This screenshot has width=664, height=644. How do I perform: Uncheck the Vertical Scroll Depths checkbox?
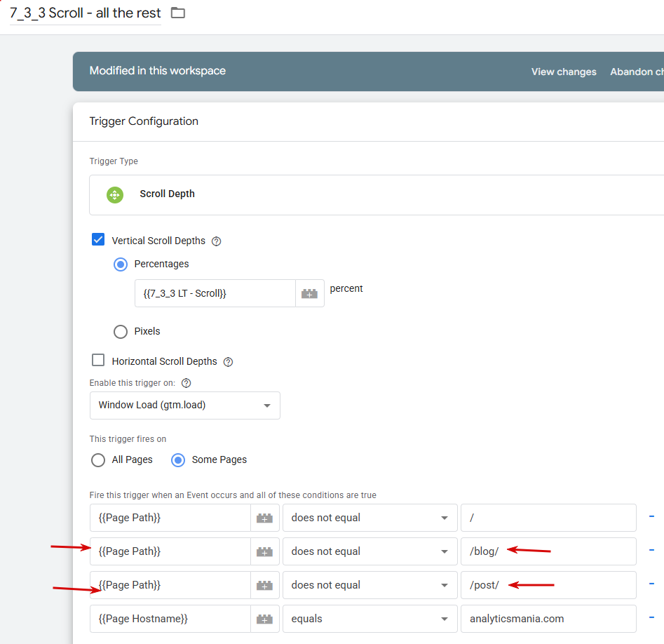point(98,240)
